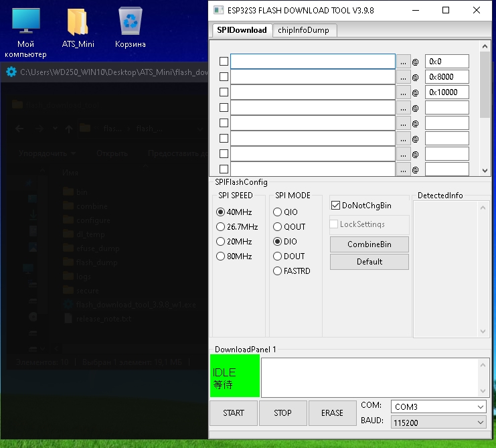Screen dimensions: 496x448
Task: Toggle the LockSettings checkbox
Action: pos(357,224)
